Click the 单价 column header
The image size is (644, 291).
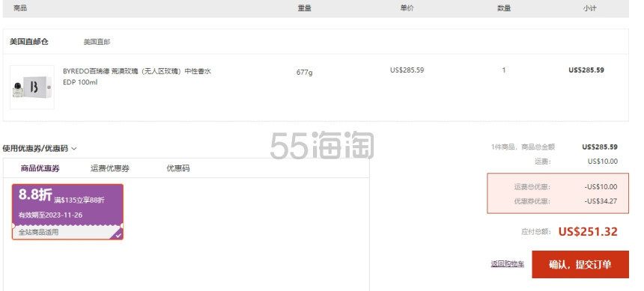[407, 7]
